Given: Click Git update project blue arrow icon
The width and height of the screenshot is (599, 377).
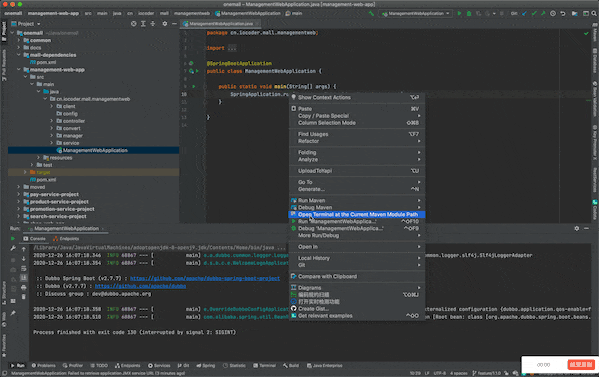Looking at the screenshot, I should coord(525,13).
